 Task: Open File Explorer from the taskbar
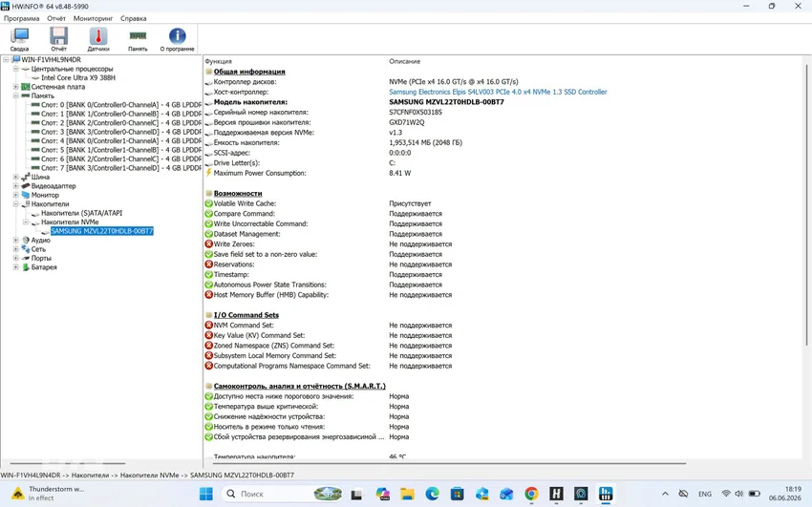pos(407,494)
